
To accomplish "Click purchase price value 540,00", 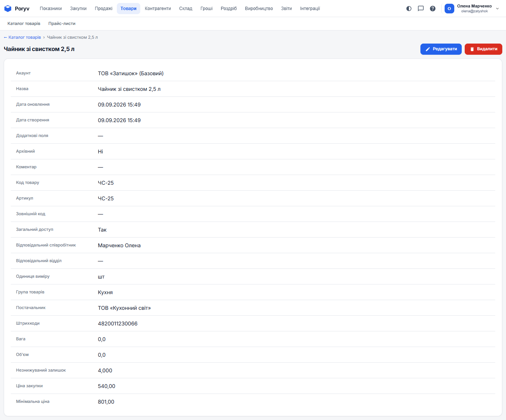I will 106,386.
